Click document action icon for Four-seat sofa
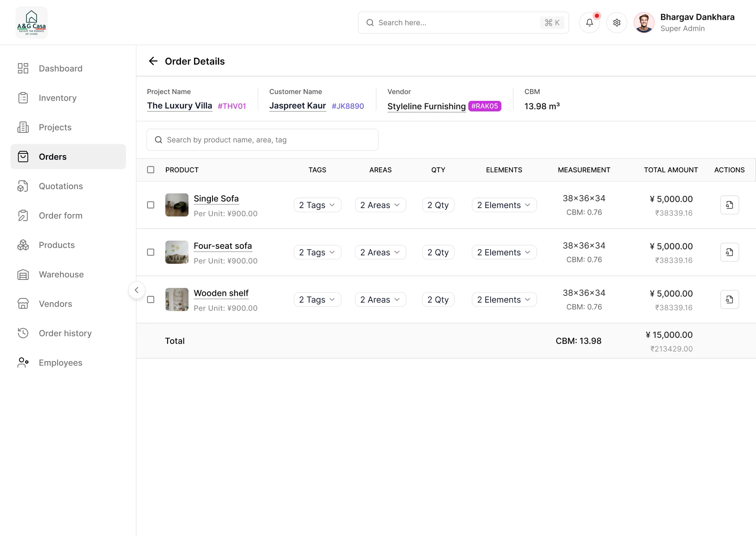The height and width of the screenshot is (538, 756). pyautogui.click(x=730, y=252)
